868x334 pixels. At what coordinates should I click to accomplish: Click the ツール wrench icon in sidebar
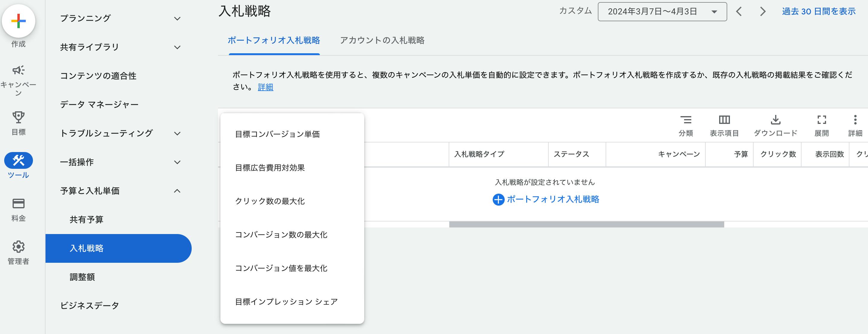(x=19, y=161)
